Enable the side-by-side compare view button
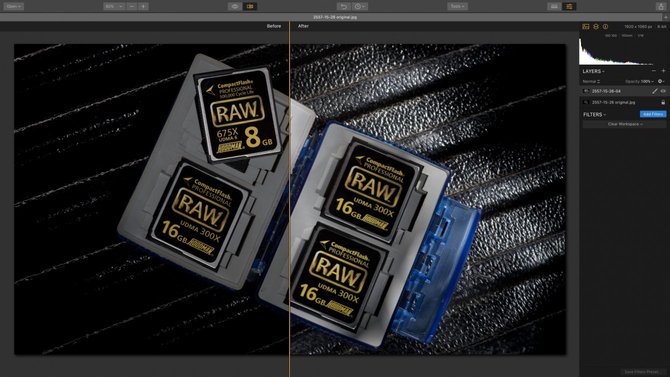This screenshot has height=377, width=670. click(250, 6)
